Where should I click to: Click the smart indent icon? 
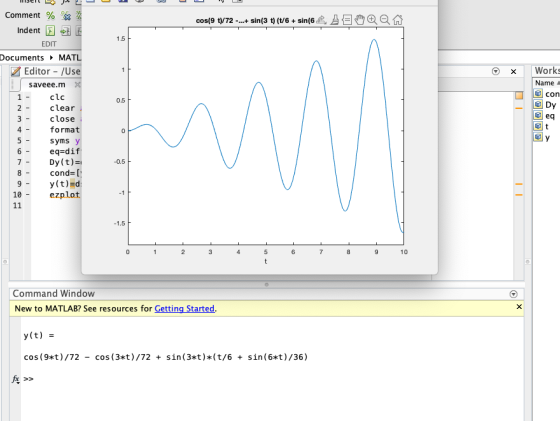[x=50, y=31]
